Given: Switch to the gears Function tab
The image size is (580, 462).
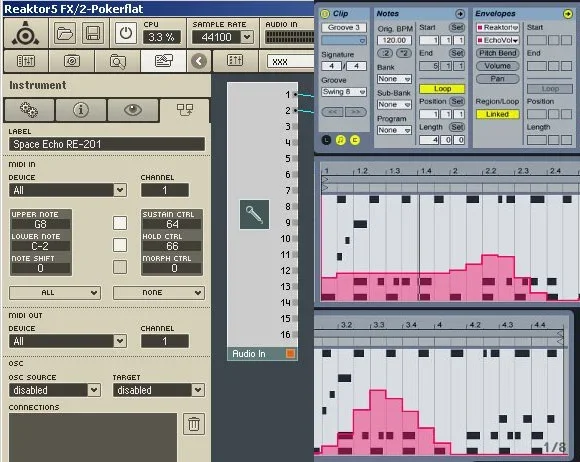Looking at the screenshot, I should pos(29,110).
